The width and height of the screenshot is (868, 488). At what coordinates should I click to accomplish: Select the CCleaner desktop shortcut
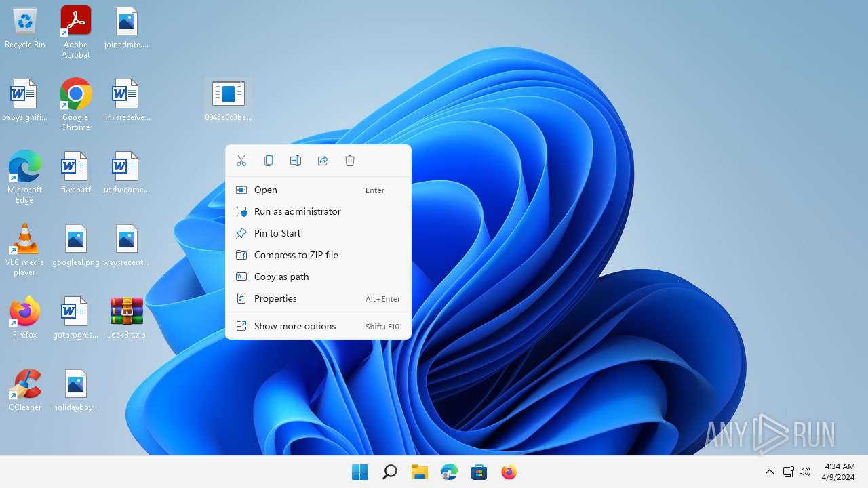(25, 391)
